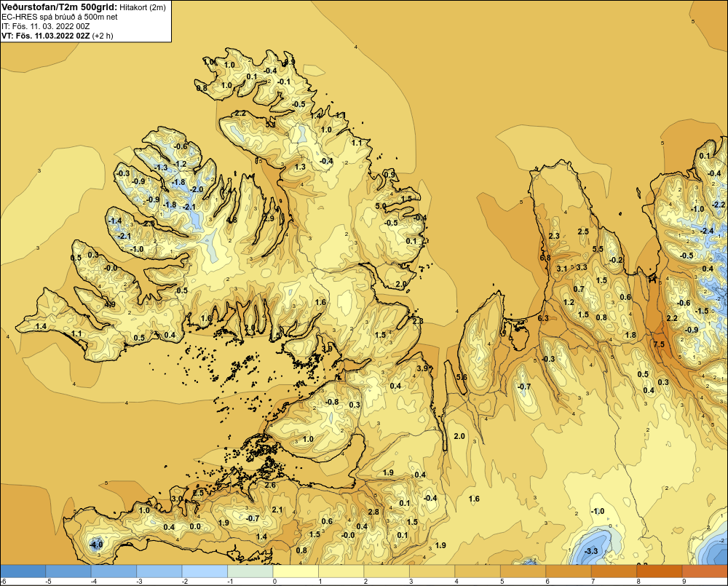The width and height of the screenshot is (728, 586).
Task: Click the "-0.2" temperature value
Action: click(x=616, y=260)
